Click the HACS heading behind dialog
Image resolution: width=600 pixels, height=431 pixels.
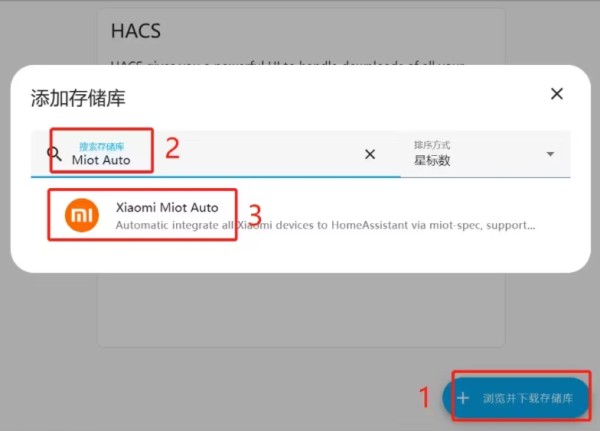pos(136,31)
